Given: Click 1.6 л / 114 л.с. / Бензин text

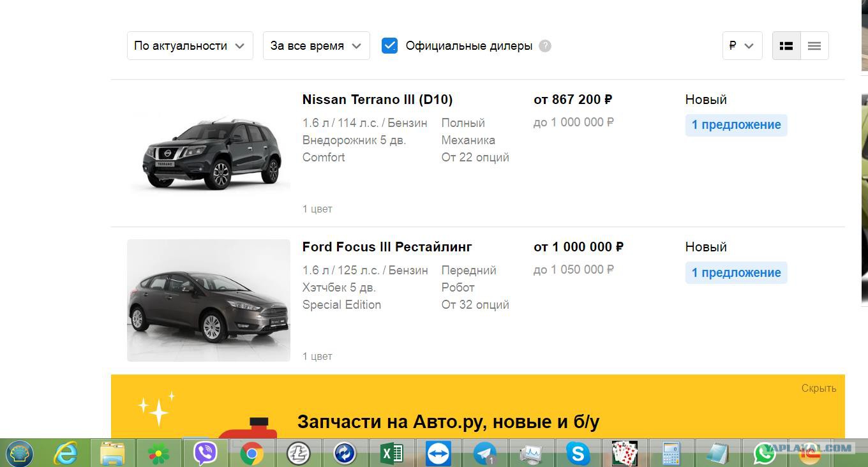Looking at the screenshot, I should tap(365, 123).
